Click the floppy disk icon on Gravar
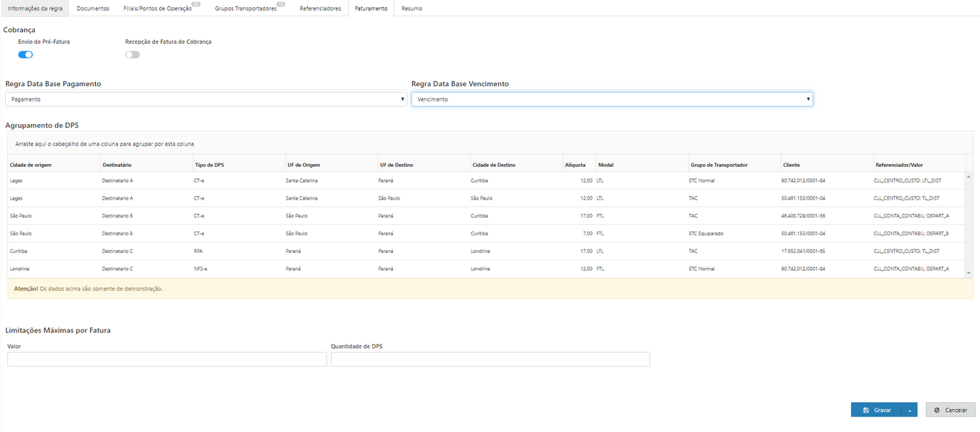 click(866, 410)
